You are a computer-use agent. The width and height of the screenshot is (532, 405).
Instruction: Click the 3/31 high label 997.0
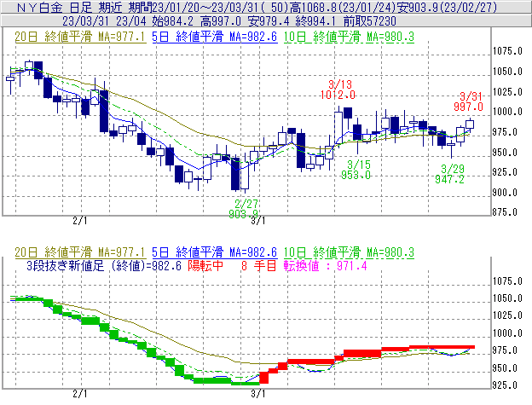coord(468,107)
